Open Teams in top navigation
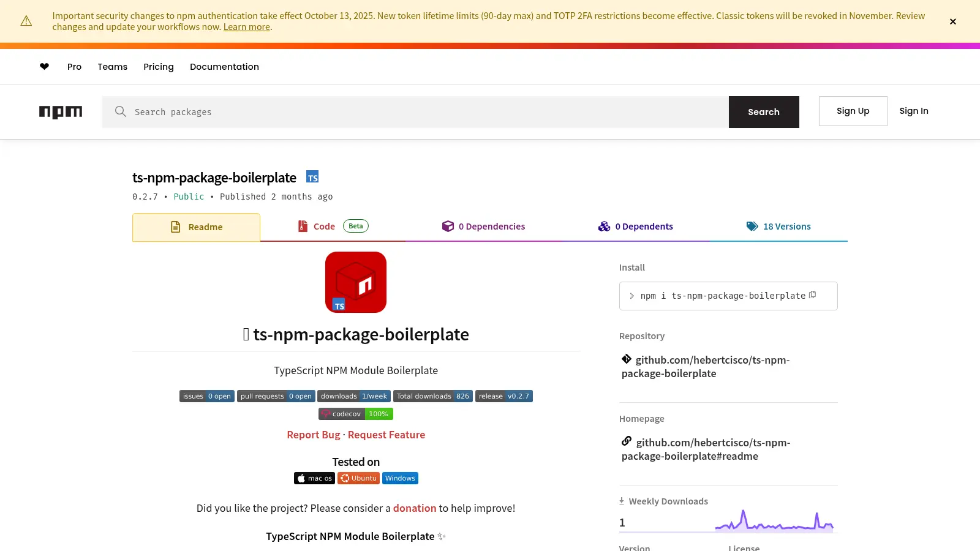The height and width of the screenshot is (551, 980). pyautogui.click(x=113, y=67)
